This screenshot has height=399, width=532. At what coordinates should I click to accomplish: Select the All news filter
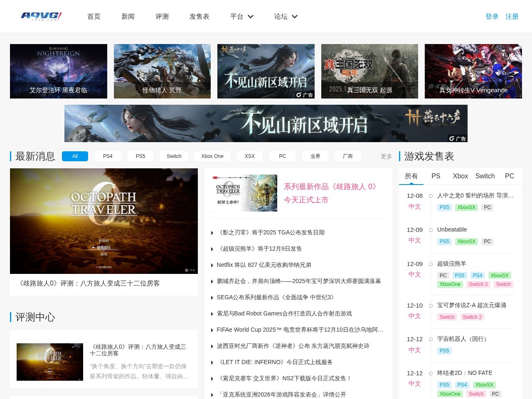coord(75,156)
